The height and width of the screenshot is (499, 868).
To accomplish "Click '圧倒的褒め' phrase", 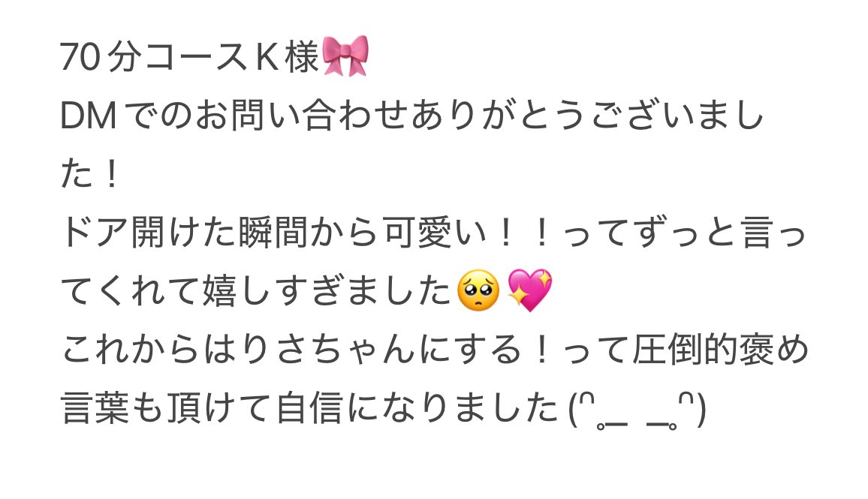I will 720,350.
